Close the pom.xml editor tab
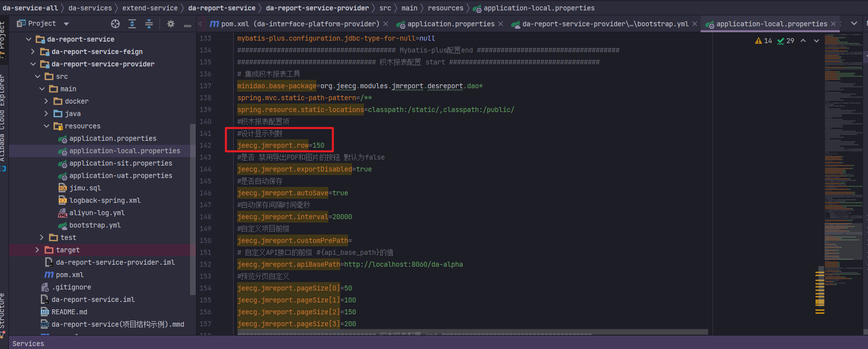The image size is (868, 349). pyautogui.click(x=386, y=24)
